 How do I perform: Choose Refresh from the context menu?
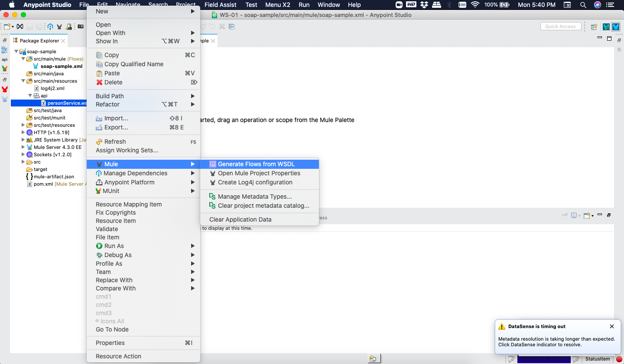143,142
